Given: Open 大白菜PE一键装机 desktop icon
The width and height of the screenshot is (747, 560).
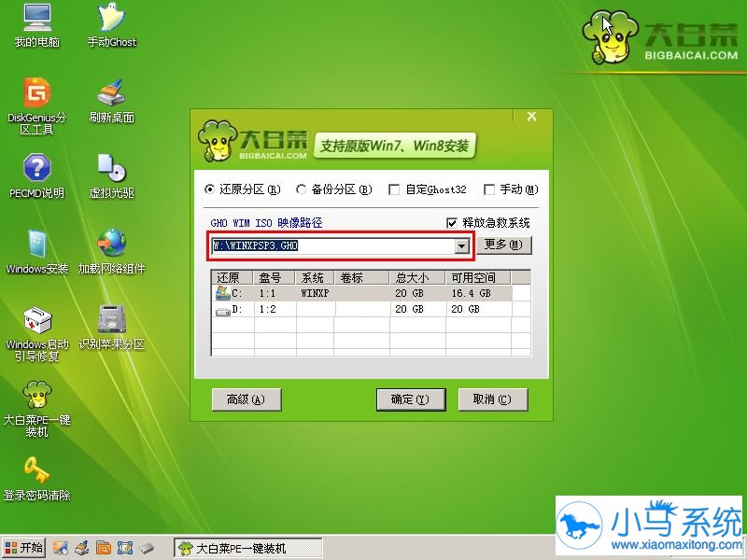Looking at the screenshot, I should pos(36,409).
